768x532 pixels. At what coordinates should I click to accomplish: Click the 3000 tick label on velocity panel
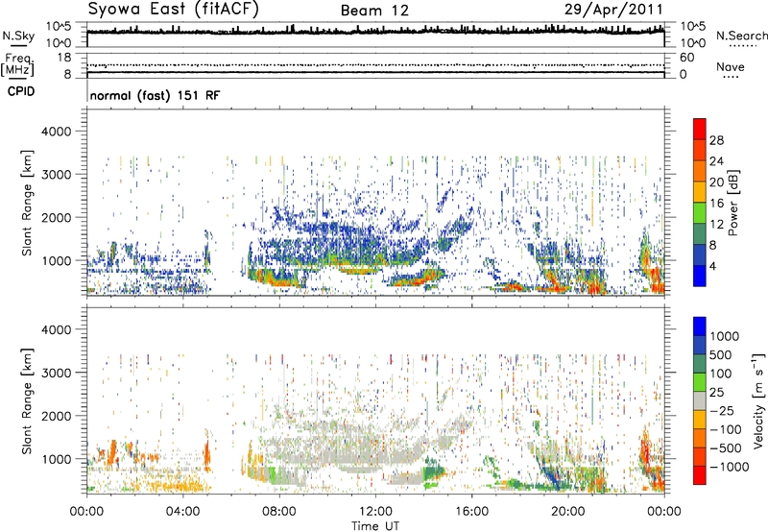click(56, 373)
